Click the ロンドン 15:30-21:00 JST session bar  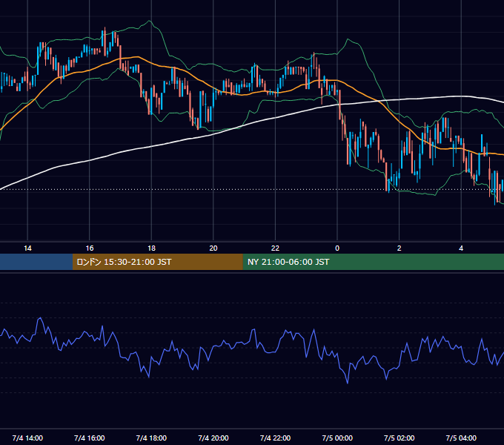coord(157,262)
